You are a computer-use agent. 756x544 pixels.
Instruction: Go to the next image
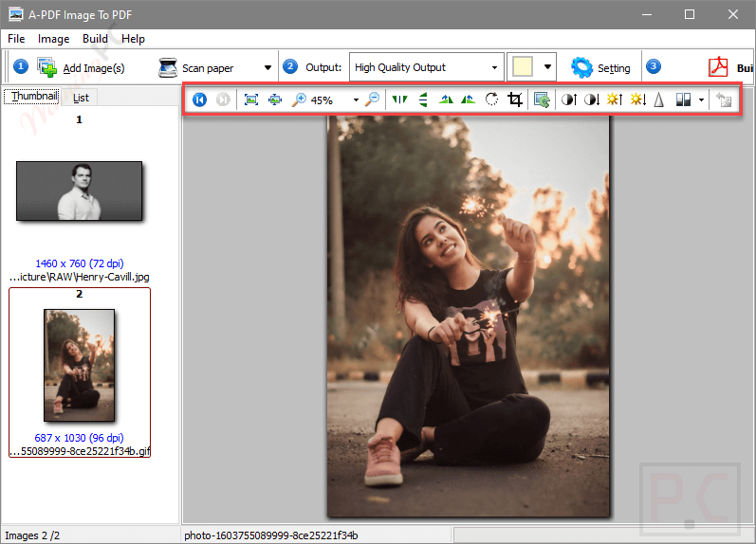[x=223, y=100]
